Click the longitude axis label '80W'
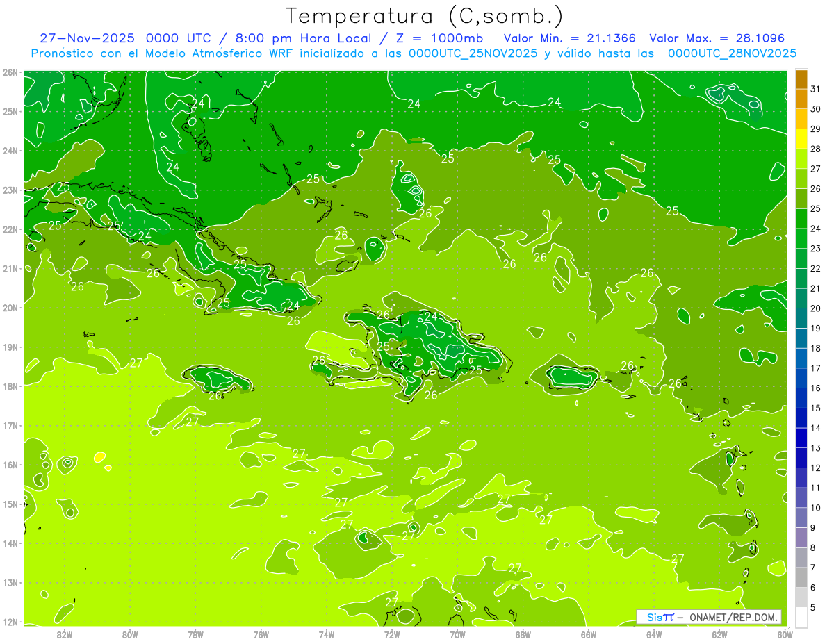 pos(130,634)
